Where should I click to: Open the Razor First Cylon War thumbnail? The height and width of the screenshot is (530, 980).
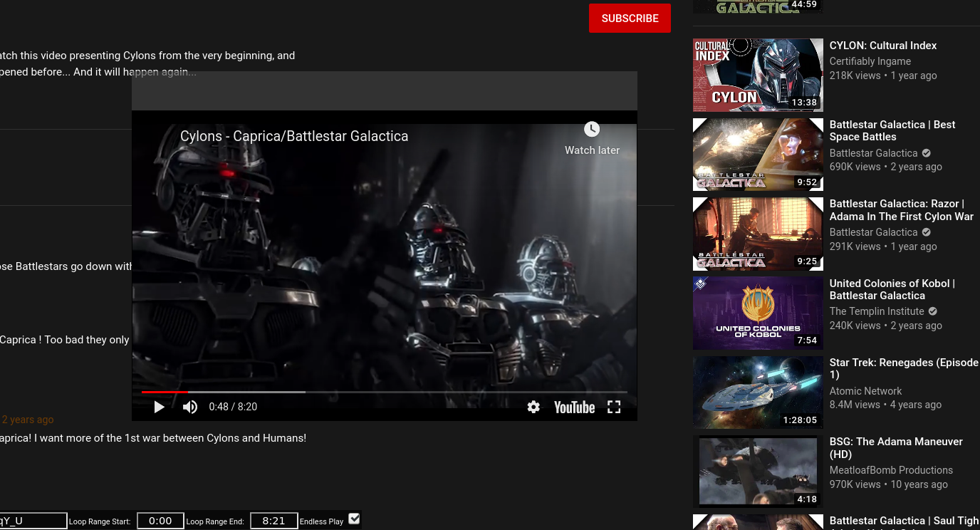point(758,234)
